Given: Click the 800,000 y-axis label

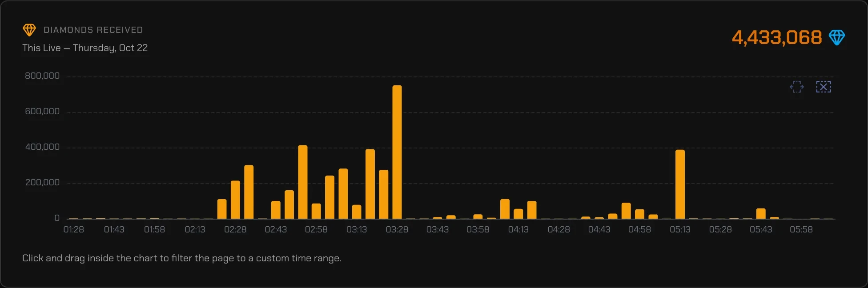Looking at the screenshot, I should (x=42, y=76).
